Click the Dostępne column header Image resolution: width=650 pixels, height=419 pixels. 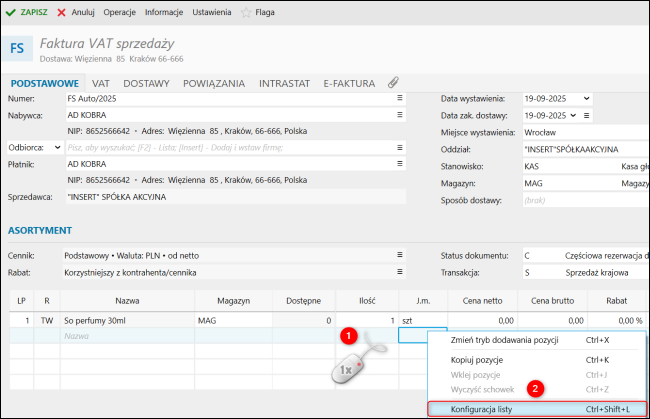(303, 301)
